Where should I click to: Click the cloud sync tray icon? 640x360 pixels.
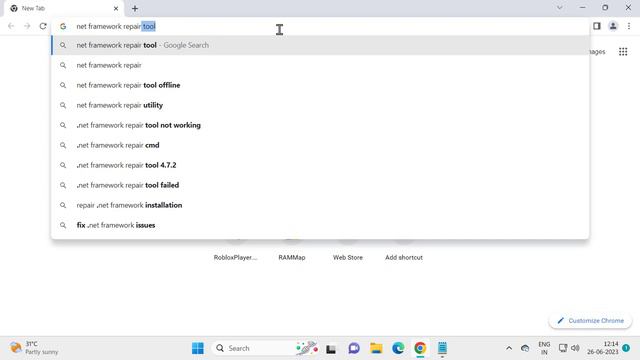pyautogui.click(x=525, y=348)
